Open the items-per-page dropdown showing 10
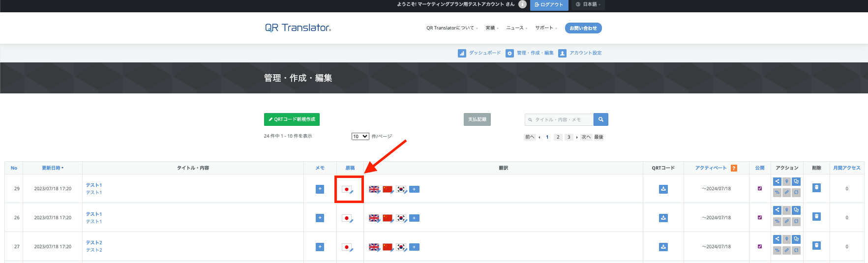Screen dimensions: 868x263 360,137
